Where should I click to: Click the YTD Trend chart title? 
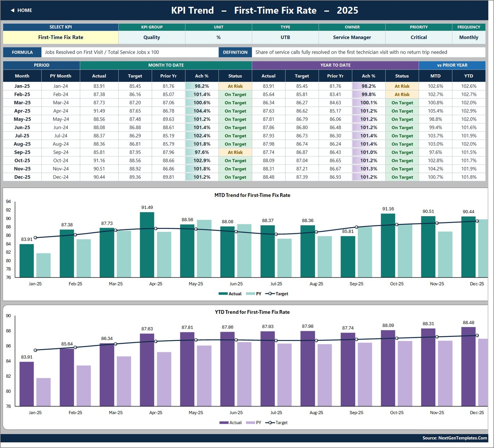point(252,312)
